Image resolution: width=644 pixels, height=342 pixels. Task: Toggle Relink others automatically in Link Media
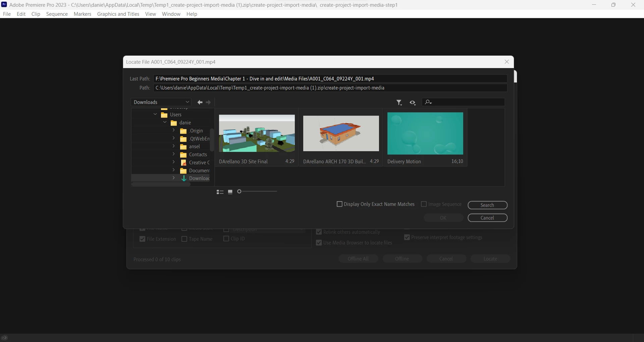point(319,232)
